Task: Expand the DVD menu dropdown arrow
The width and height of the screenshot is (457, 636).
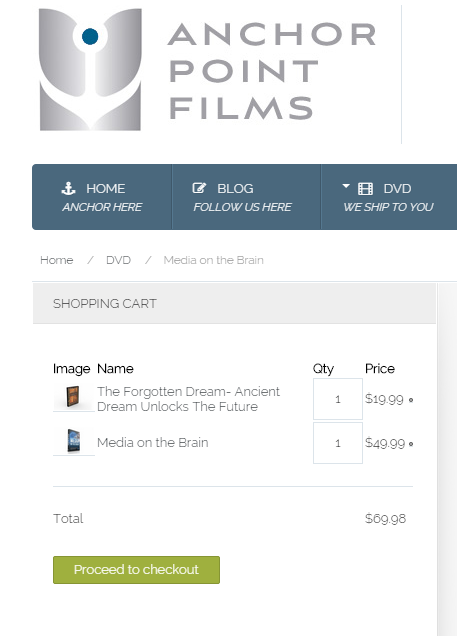Action: 346,186
